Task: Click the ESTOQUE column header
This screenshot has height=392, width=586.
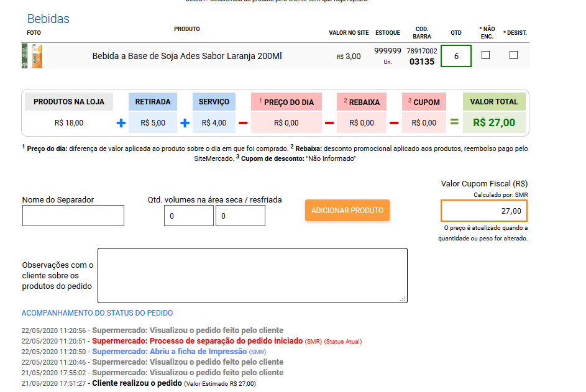Action: 388,33
